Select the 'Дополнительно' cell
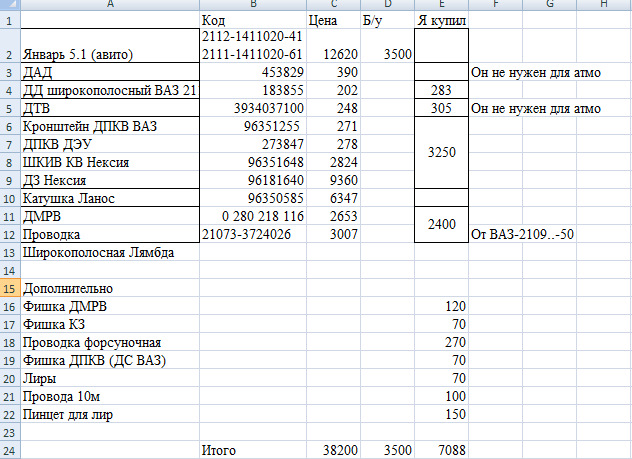Screen dimensions: 632x459 110,288
